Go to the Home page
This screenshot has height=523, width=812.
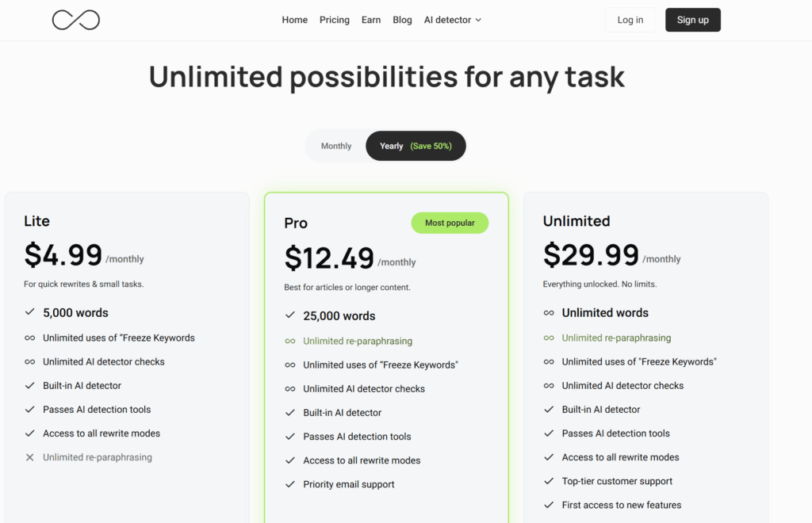pyautogui.click(x=295, y=20)
